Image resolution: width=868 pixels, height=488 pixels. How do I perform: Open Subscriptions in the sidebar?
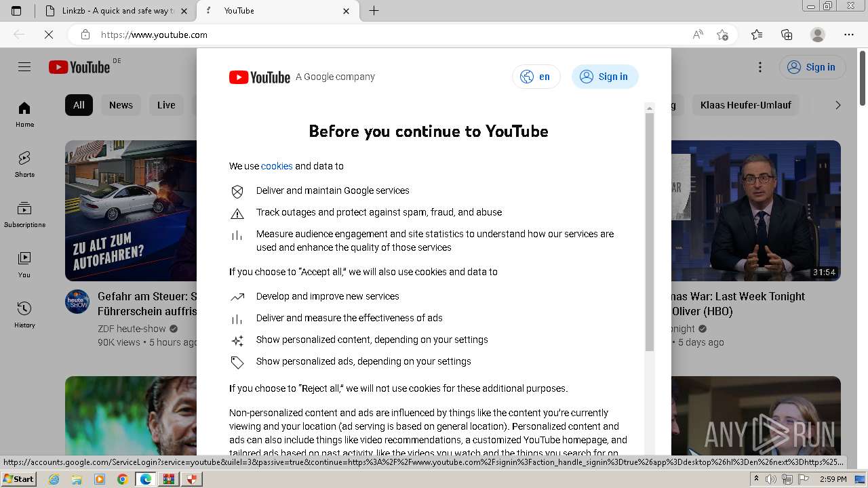tap(24, 215)
